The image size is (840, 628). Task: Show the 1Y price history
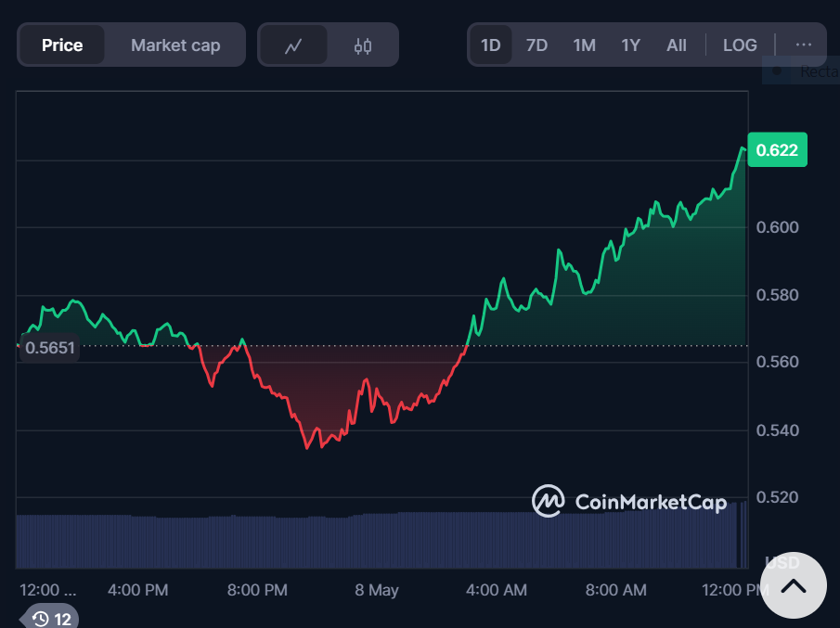[x=631, y=45]
